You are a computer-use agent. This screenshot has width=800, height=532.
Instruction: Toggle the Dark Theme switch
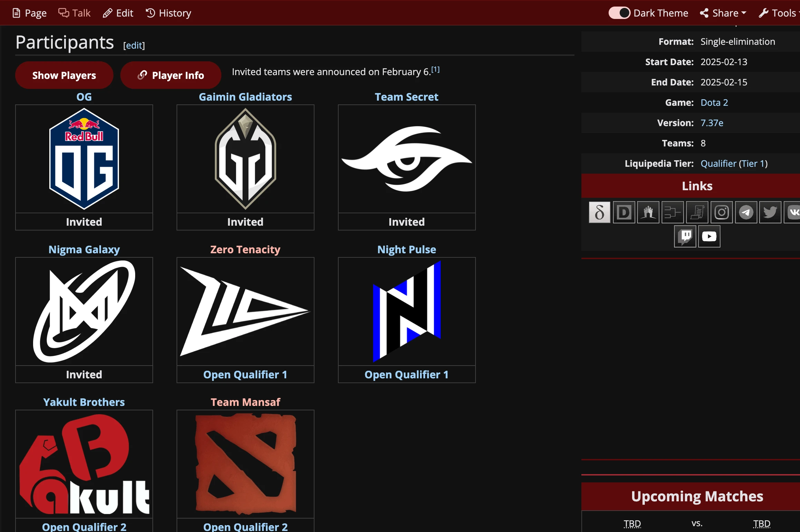click(x=619, y=13)
